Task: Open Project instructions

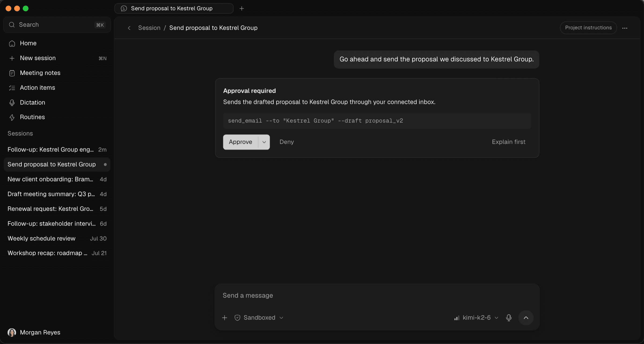Action: click(588, 28)
